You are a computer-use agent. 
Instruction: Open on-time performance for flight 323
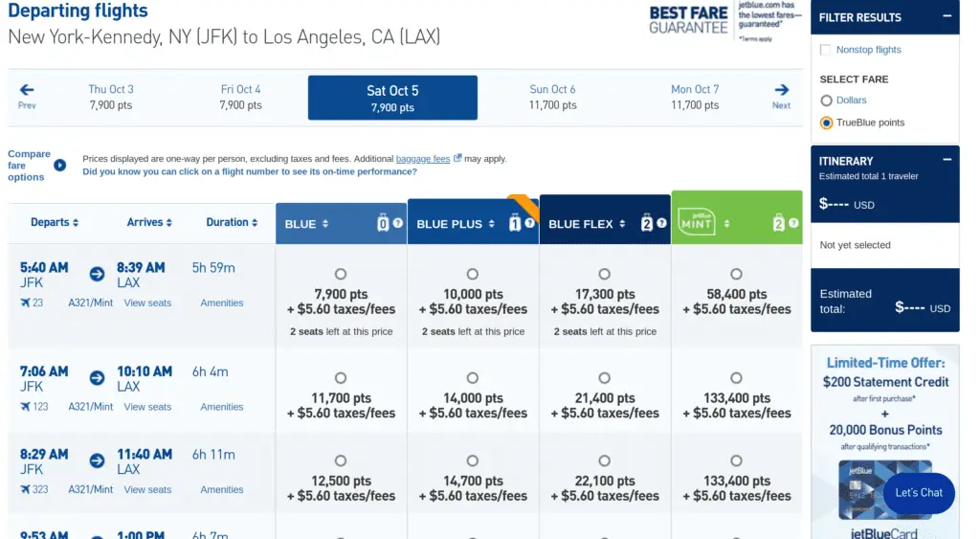click(34, 489)
